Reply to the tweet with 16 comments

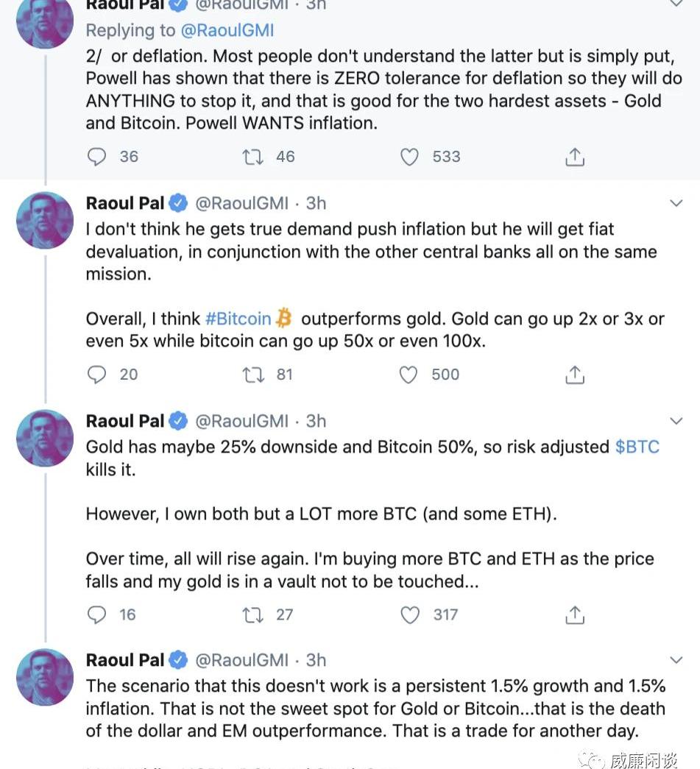pos(96,615)
